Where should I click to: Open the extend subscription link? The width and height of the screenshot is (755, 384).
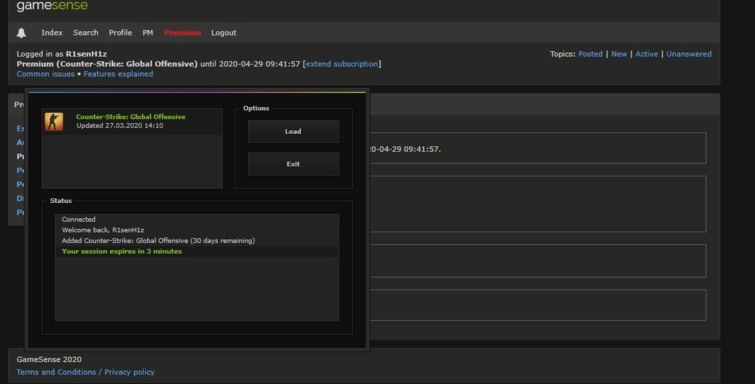(x=342, y=64)
